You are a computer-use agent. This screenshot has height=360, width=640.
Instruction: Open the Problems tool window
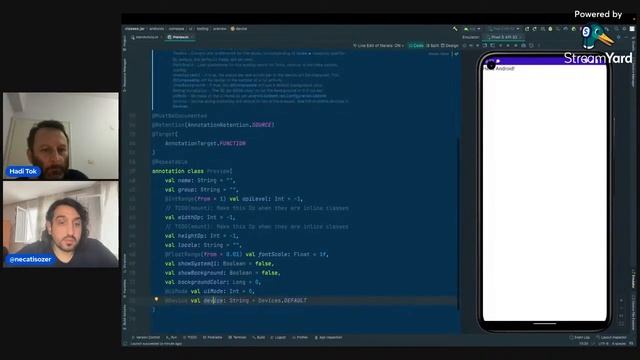tap(213, 338)
